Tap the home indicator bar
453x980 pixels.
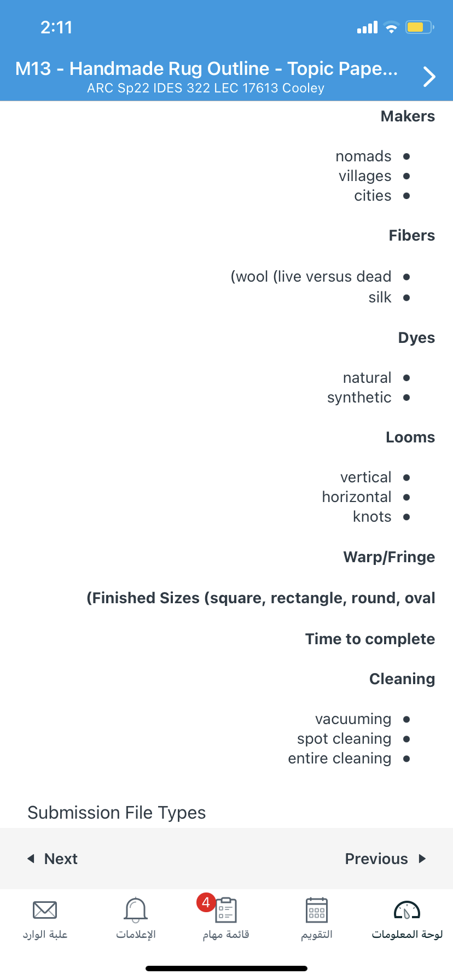(226, 969)
